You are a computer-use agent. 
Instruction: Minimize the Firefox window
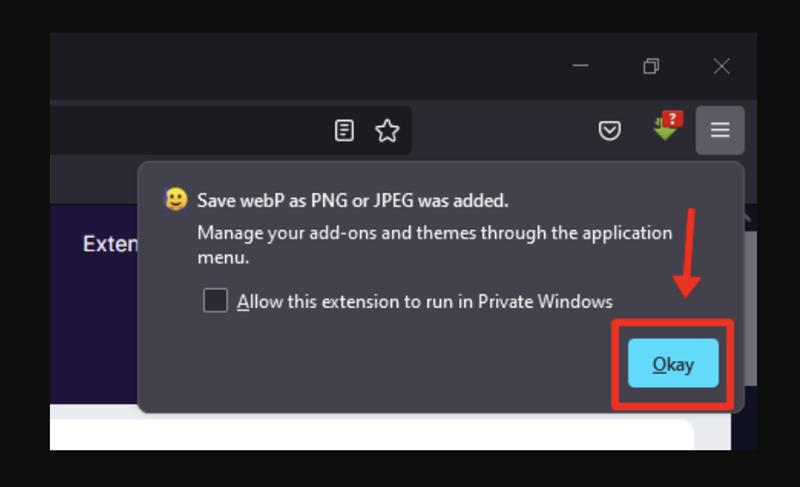pyautogui.click(x=581, y=66)
